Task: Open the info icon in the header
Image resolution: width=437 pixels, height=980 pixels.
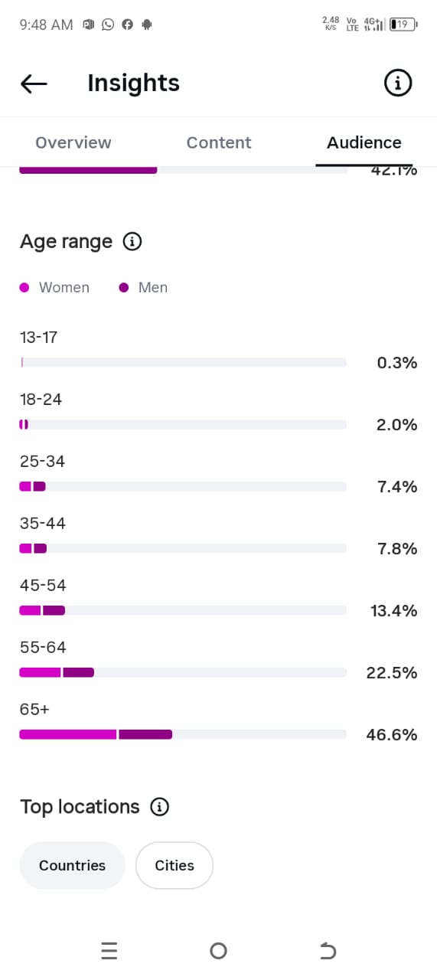Action: click(x=397, y=83)
